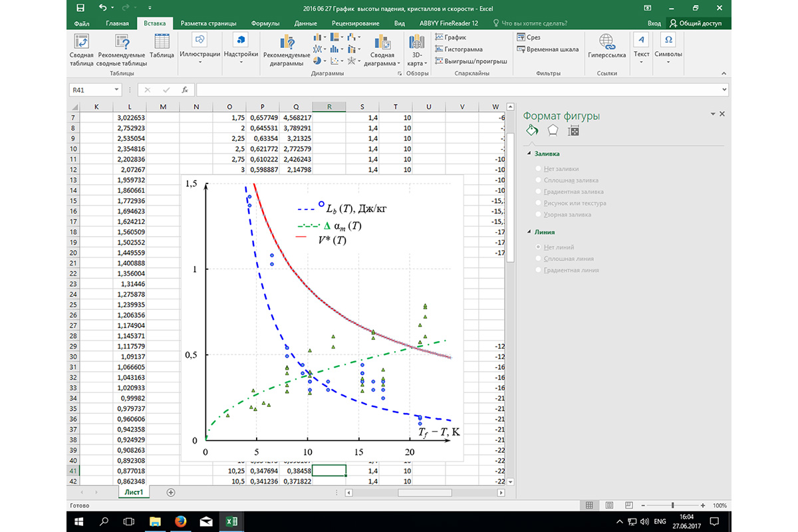The width and height of the screenshot is (798, 532).
Task: Open Рекомендуемые сводные таблицы
Action: click(x=122, y=51)
